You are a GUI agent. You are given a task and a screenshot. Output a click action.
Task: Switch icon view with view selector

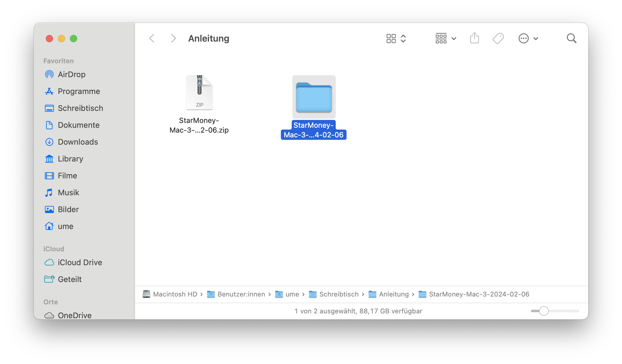pos(396,38)
